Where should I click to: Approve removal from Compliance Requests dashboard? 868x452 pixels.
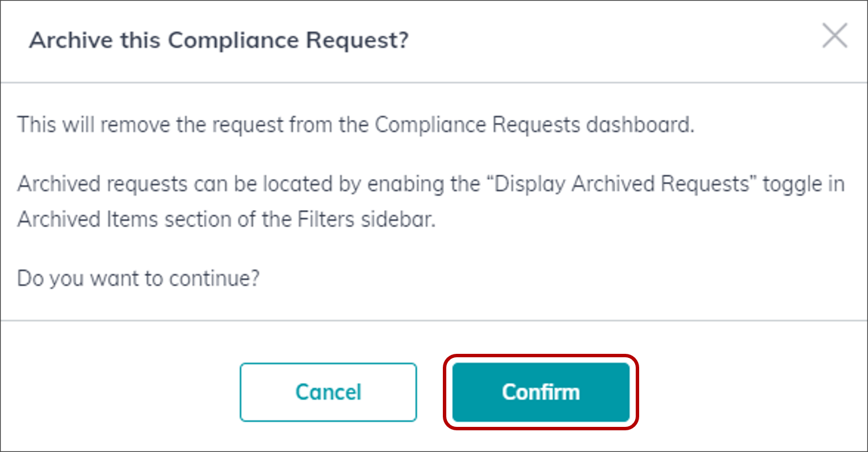click(540, 392)
